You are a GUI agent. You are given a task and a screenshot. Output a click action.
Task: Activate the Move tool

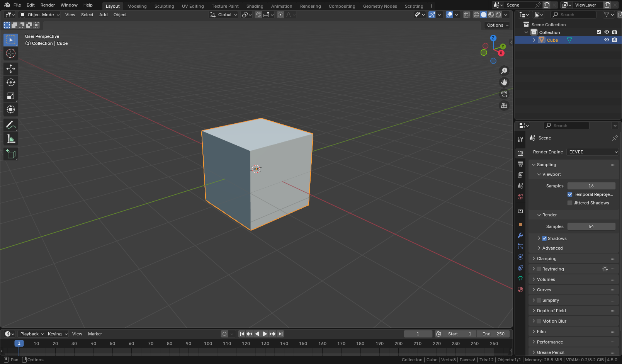click(11, 69)
